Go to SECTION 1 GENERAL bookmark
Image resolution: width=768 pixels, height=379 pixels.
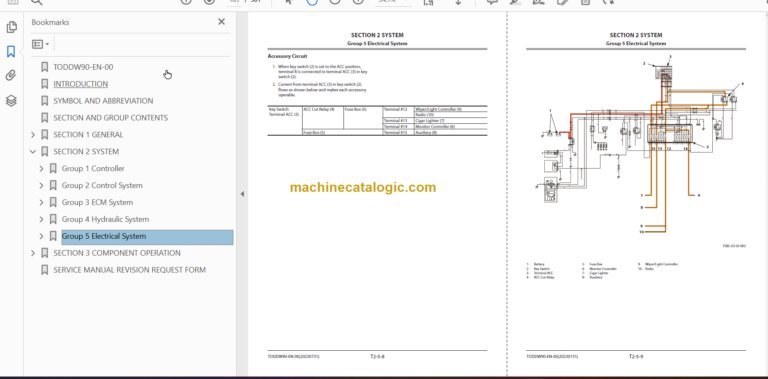88,135
